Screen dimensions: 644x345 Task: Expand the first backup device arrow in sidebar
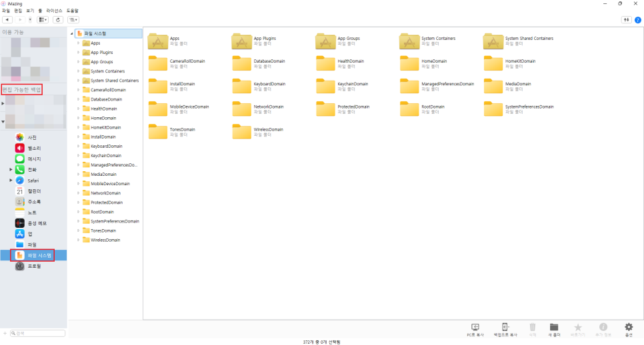click(x=3, y=103)
